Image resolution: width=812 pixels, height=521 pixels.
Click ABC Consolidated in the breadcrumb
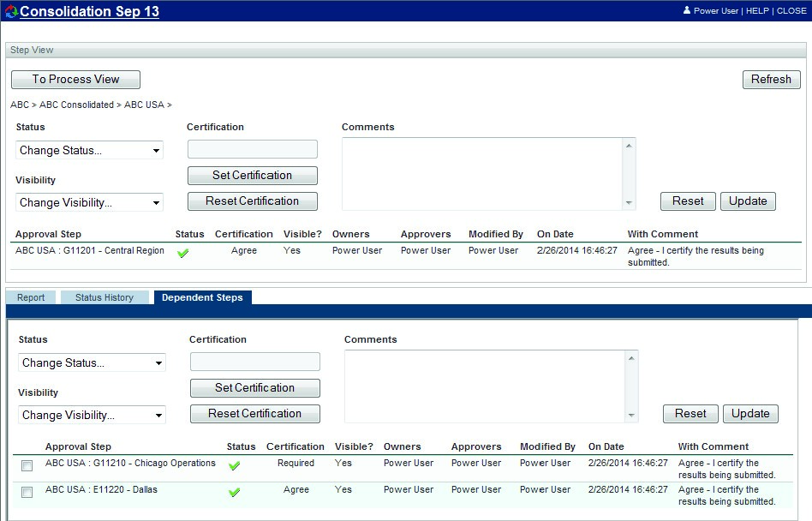(76, 105)
